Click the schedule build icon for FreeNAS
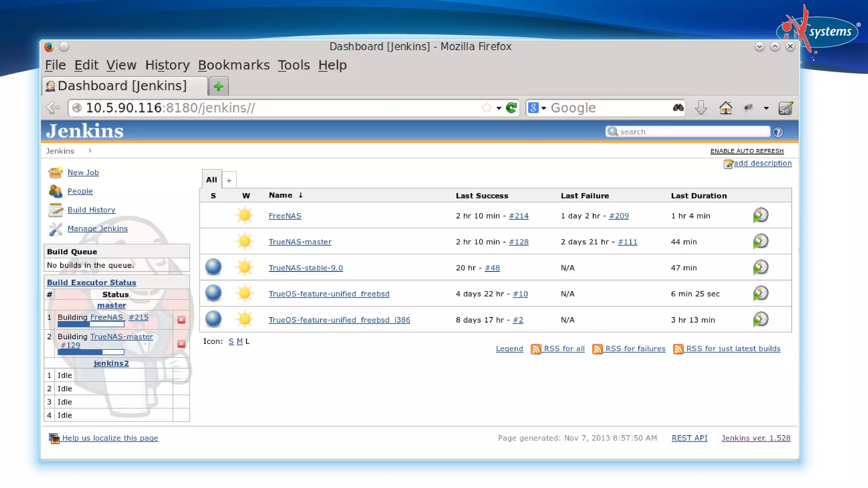The image size is (868, 488). [x=760, y=215]
